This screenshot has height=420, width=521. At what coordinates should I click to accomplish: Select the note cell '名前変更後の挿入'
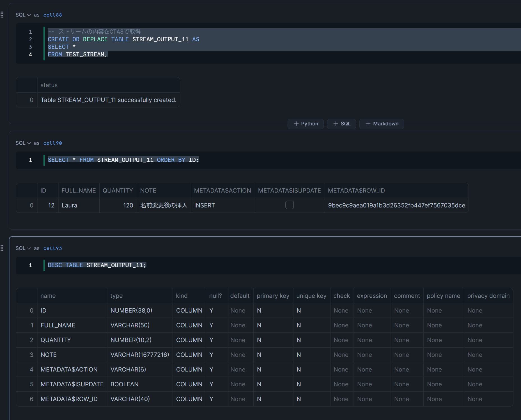[164, 205]
